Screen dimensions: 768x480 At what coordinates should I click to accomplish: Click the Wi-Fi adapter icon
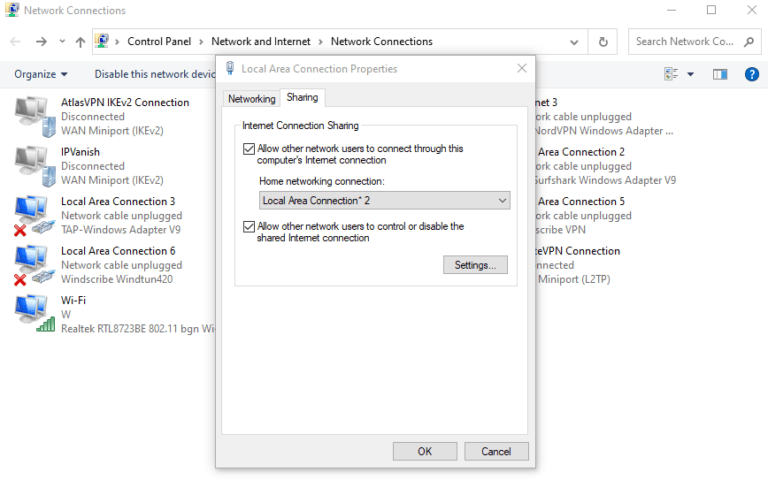(x=34, y=314)
